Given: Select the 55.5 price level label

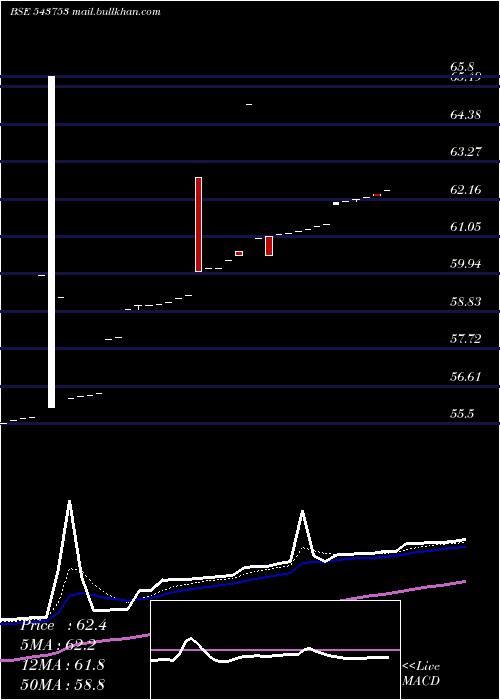Looking at the screenshot, I should pos(462,414).
